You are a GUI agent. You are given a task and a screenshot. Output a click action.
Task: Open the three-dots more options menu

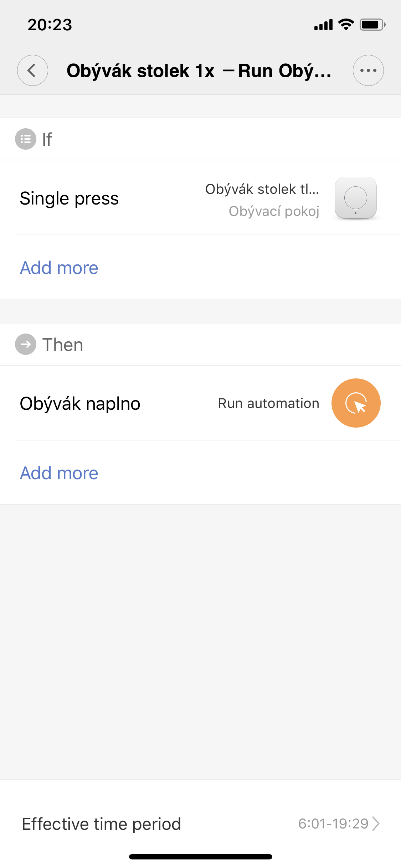pos(368,71)
